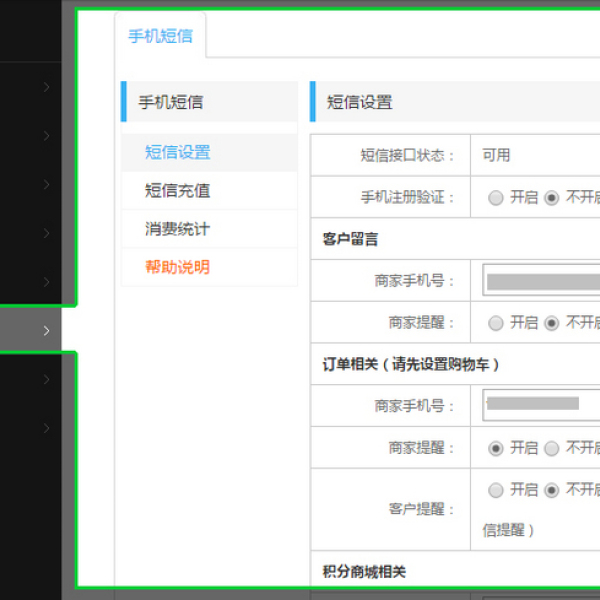This screenshot has width=600, height=600.
Task: Choose 不开启 for 商家提醒 under 客户留言
Action: [552, 323]
